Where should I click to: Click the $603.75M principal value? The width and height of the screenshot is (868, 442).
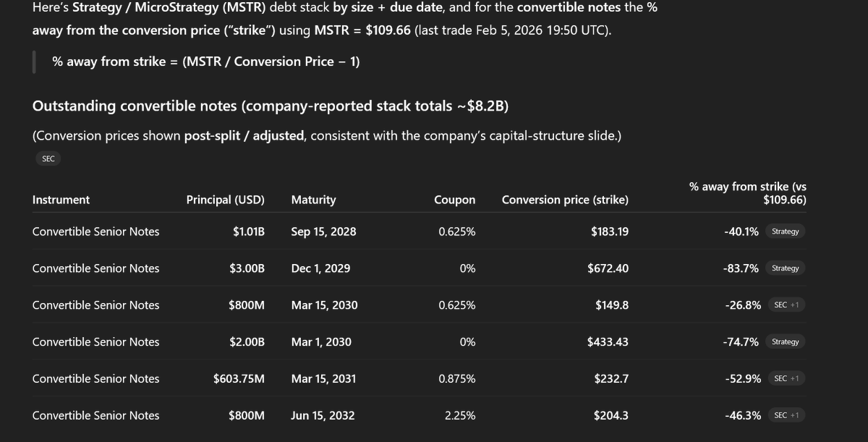click(239, 378)
